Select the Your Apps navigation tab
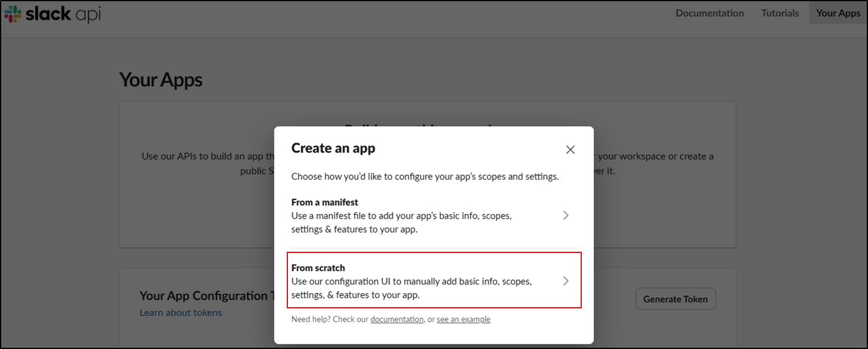The image size is (868, 349). click(x=838, y=13)
